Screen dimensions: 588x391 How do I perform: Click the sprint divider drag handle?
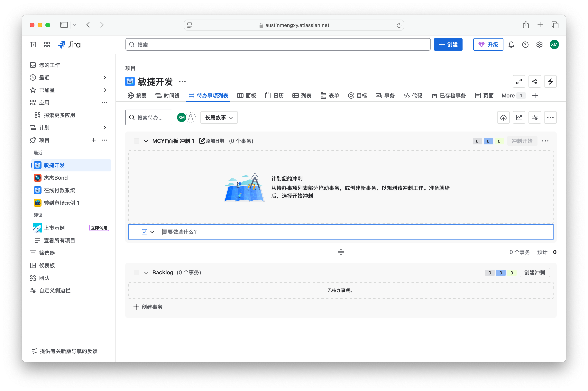point(341,252)
